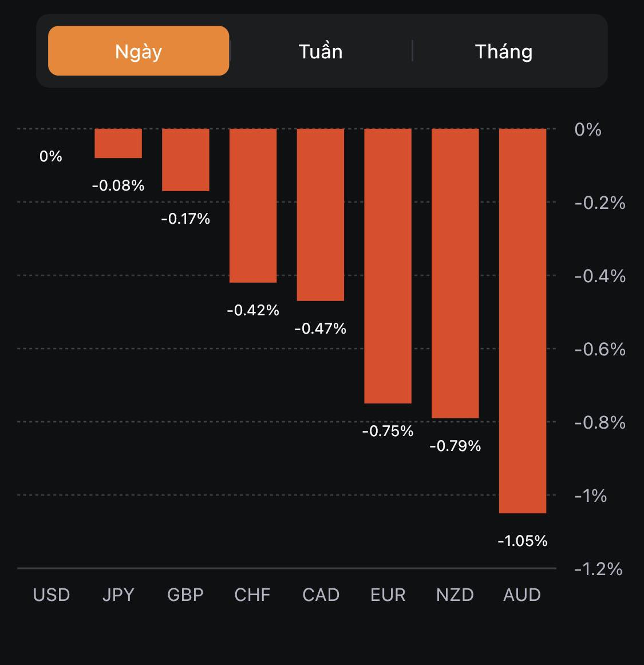Click the AUD currency label
This screenshot has width=644, height=665.
point(522,595)
